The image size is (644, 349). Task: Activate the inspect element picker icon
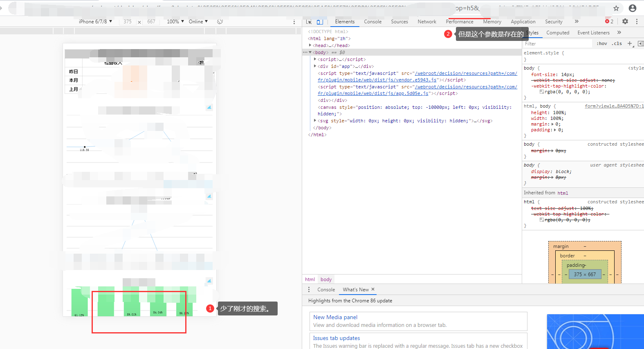[x=309, y=22]
